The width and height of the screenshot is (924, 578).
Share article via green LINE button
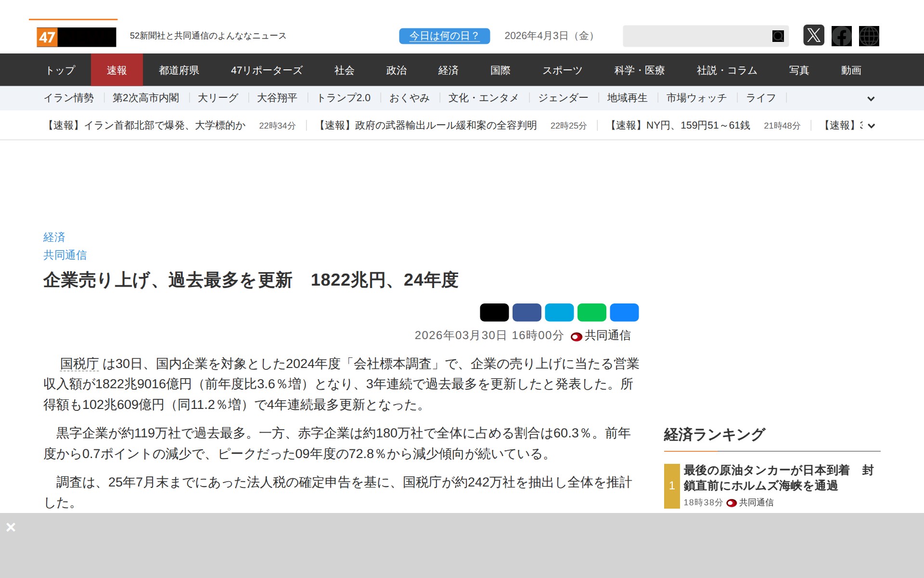point(591,313)
